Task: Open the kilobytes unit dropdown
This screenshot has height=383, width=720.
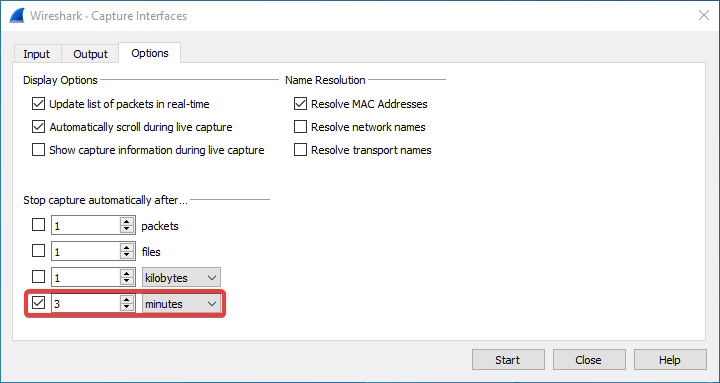Action: (181, 277)
